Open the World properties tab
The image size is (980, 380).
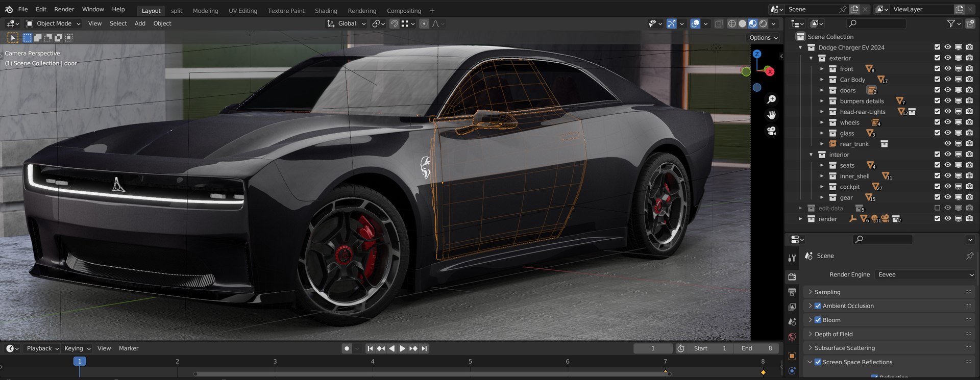792,337
